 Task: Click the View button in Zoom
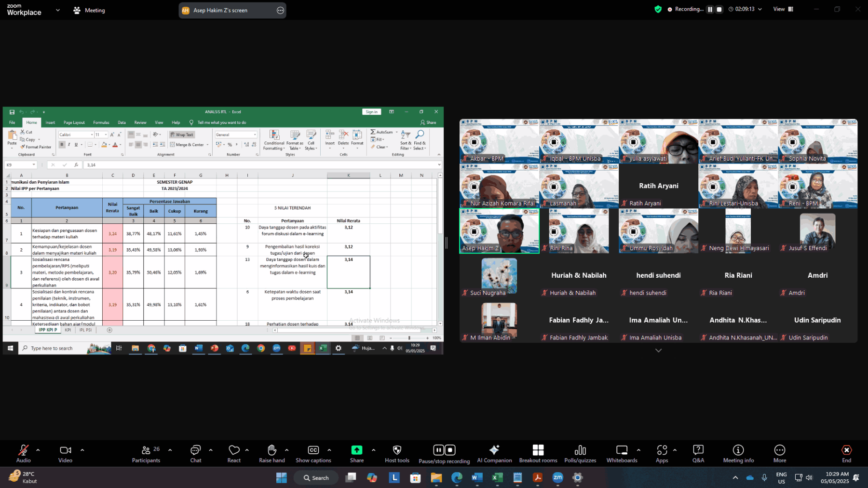(783, 9)
